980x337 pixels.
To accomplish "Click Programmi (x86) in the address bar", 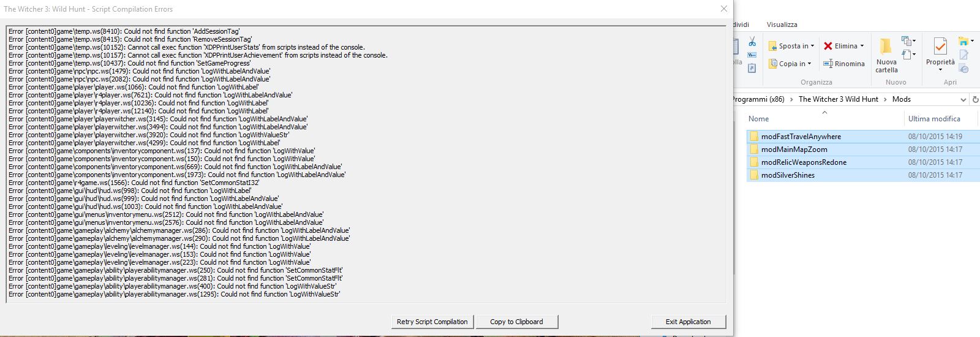I will pyautogui.click(x=759, y=99).
